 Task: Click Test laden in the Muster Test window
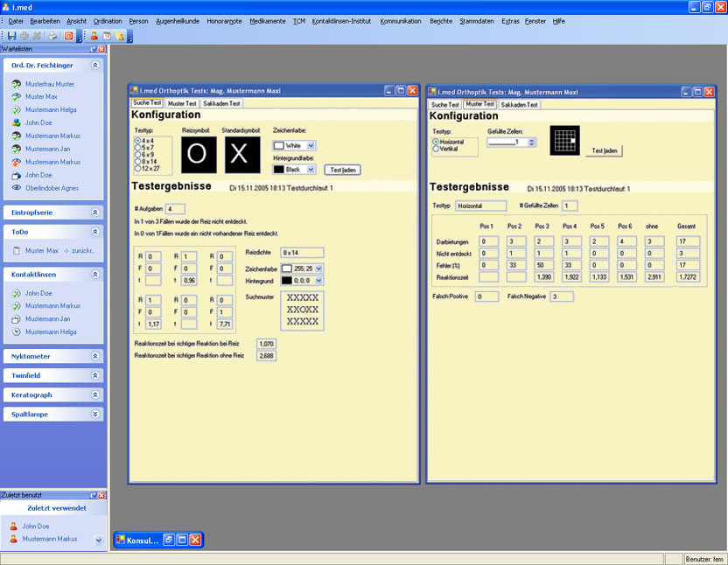point(605,150)
